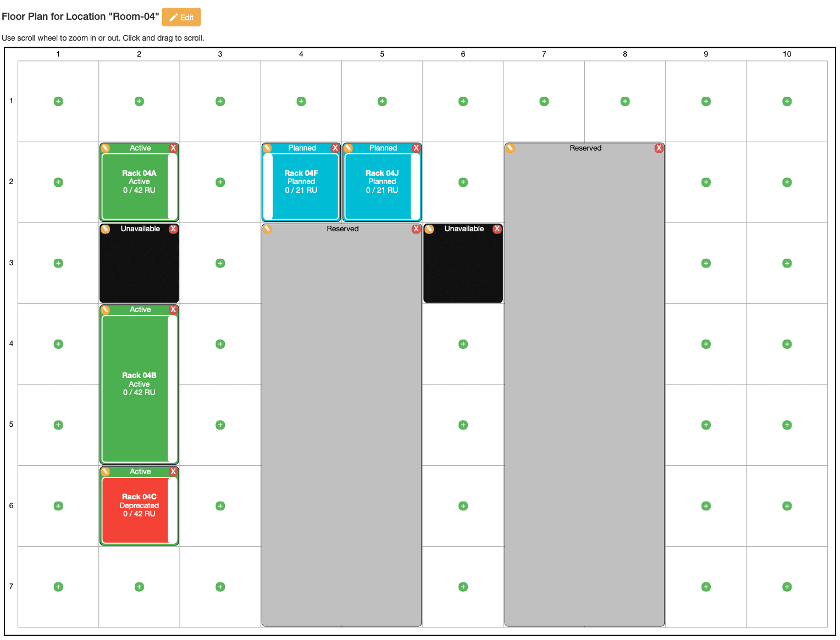Image resolution: width=840 pixels, height=640 pixels.
Task: Edit the Reserved tile spanning columns 4-5
Action: pyautogui.click(x=267, y=229)
